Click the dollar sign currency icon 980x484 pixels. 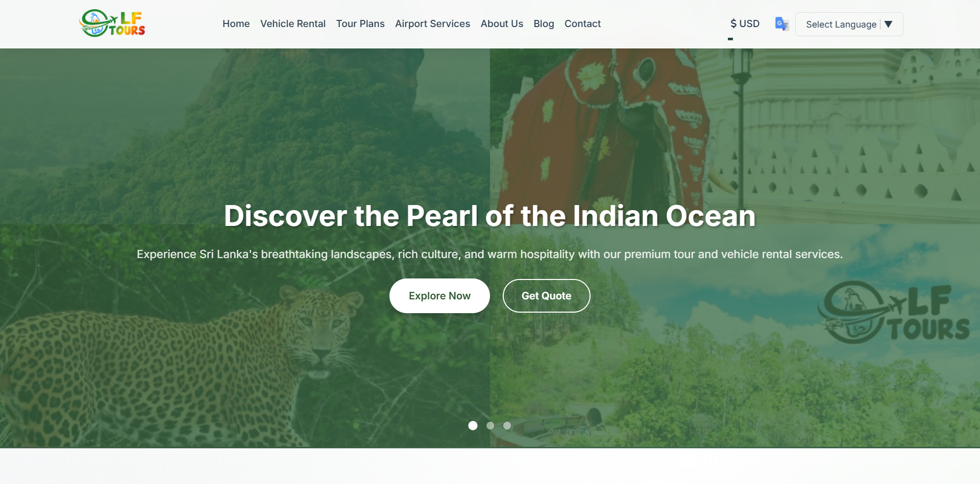[733, 24]
